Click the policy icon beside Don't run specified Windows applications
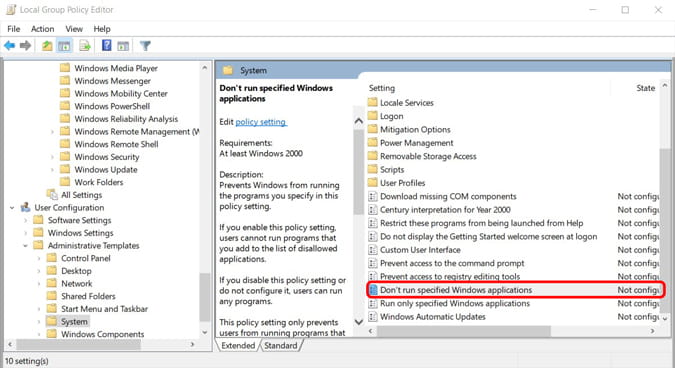675x368 pixels. point(373,290)
